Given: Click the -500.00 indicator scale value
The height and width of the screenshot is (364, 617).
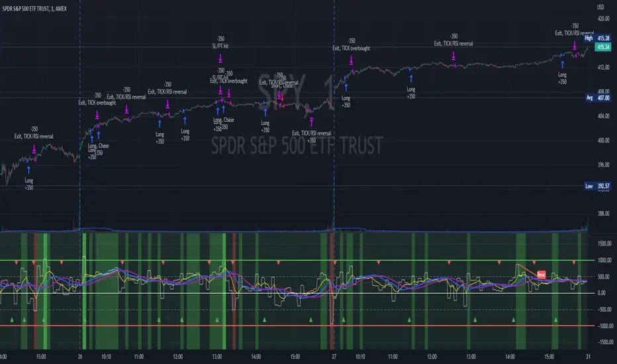Looking at the screenshot, I should [x=604, y=309].
